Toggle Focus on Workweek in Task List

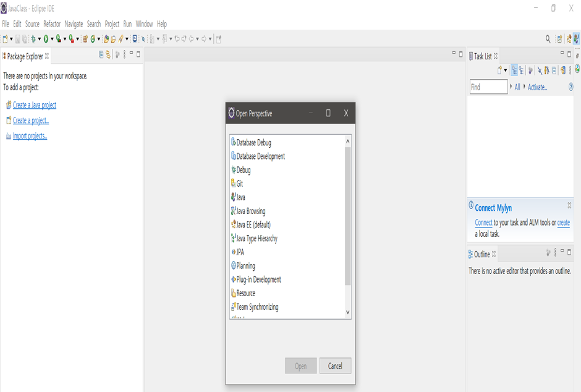pos(530,70)
